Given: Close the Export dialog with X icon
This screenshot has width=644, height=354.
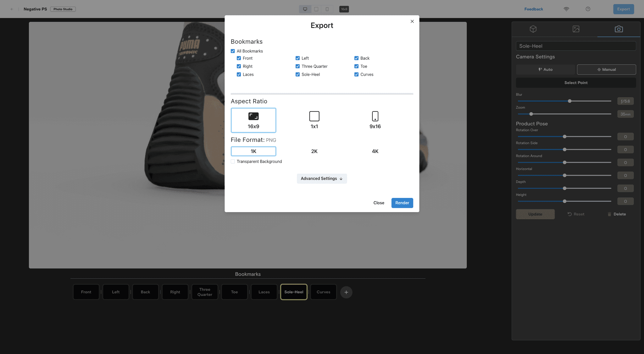Looking at the screenshot, I should pos(412,21).
